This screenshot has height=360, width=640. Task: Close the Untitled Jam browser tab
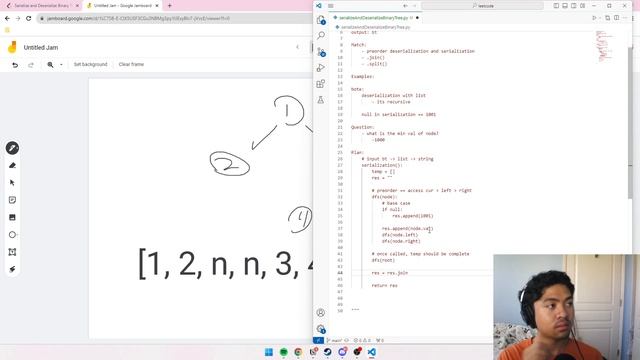(157, 6)
